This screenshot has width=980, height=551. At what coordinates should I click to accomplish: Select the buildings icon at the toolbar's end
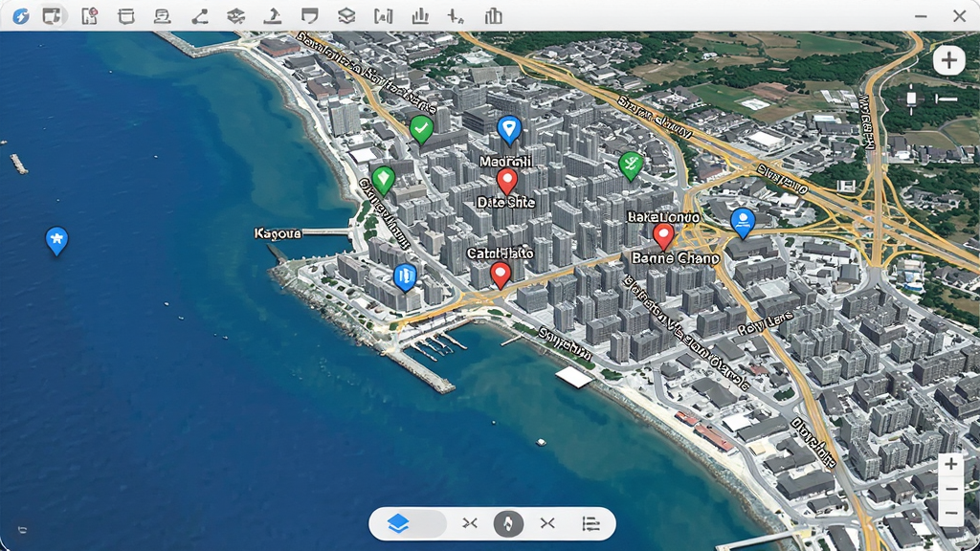493,16
